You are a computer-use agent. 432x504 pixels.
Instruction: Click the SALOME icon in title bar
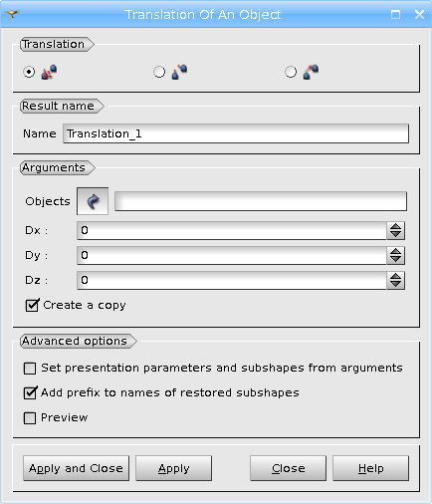pyautogui.click(x=12, y=14)
